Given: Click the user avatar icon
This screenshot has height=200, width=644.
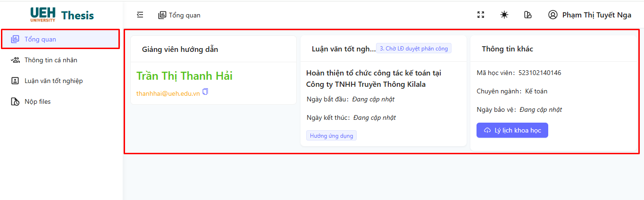Looking at the screenshot, I should [552, 15].
